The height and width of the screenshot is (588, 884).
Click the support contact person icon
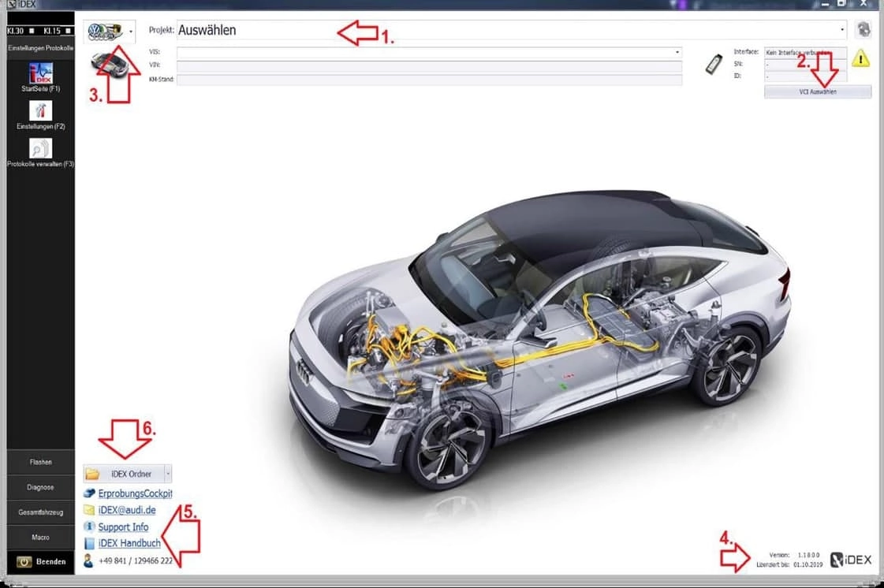coord(88,560)
